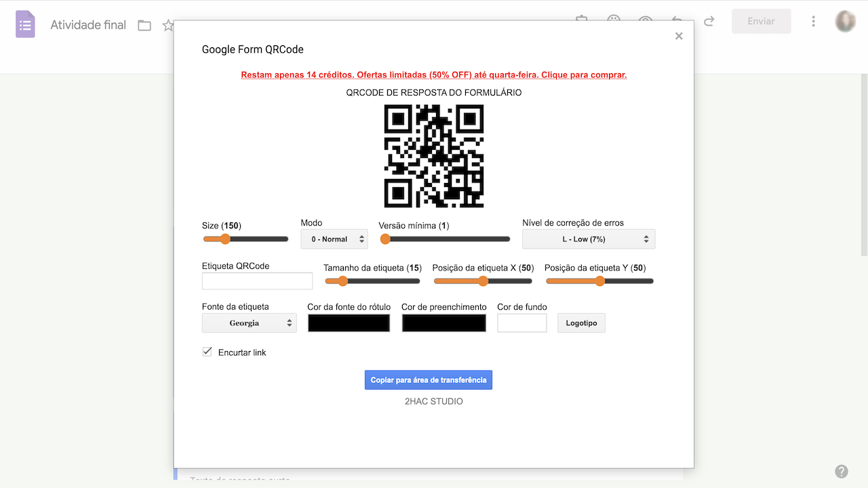This screenshot has height=488, width=868.
Task: Click the Posição da etiqueta X slider handle
Action: (483, 281)
